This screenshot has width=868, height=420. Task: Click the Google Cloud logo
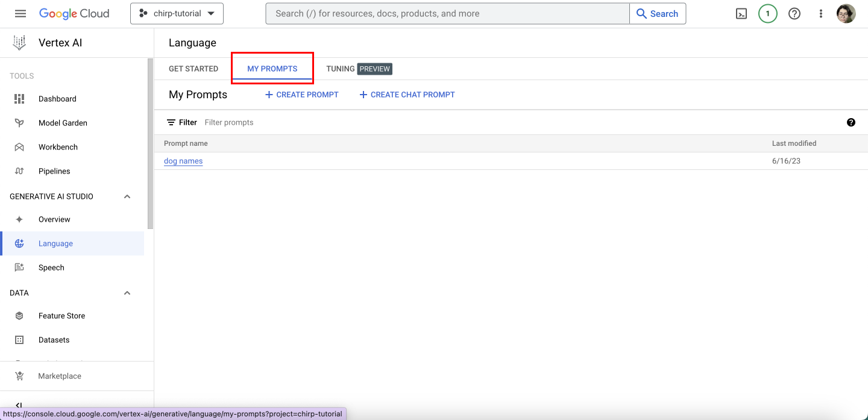[74, 13]
